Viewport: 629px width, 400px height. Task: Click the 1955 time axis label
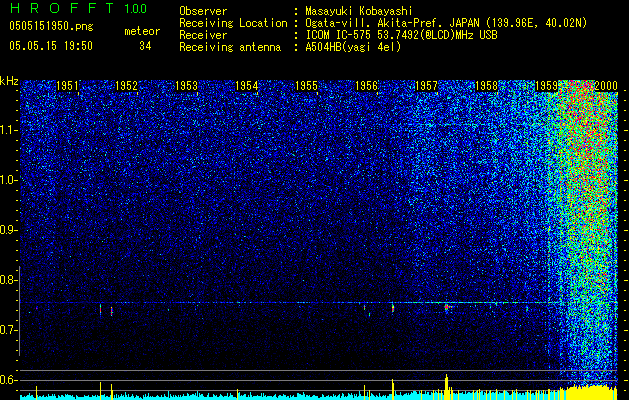tap(306, 86)
